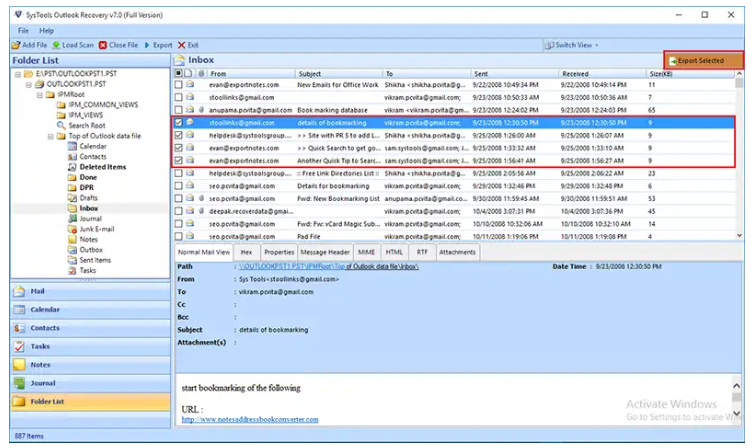755x448 pixels.
Task: Click the Add File toolbar icon
Action: [x=16, y=45]
